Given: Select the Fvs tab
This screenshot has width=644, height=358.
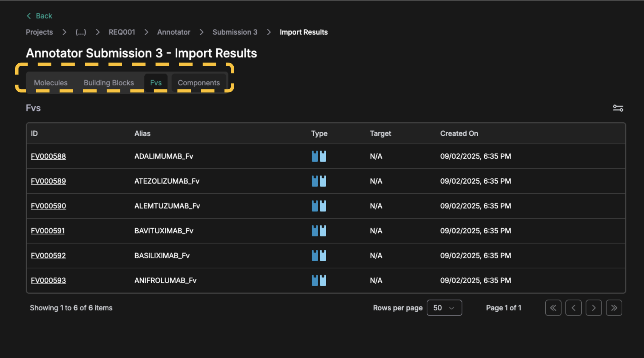Looking at the screenshot, I should 156,83.
